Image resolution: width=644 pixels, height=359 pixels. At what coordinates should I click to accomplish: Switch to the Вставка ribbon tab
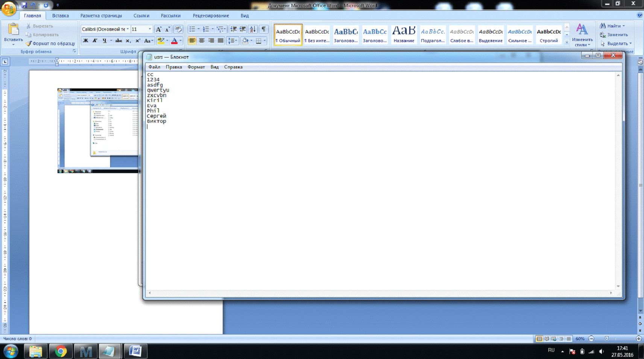tap(60, 16)
